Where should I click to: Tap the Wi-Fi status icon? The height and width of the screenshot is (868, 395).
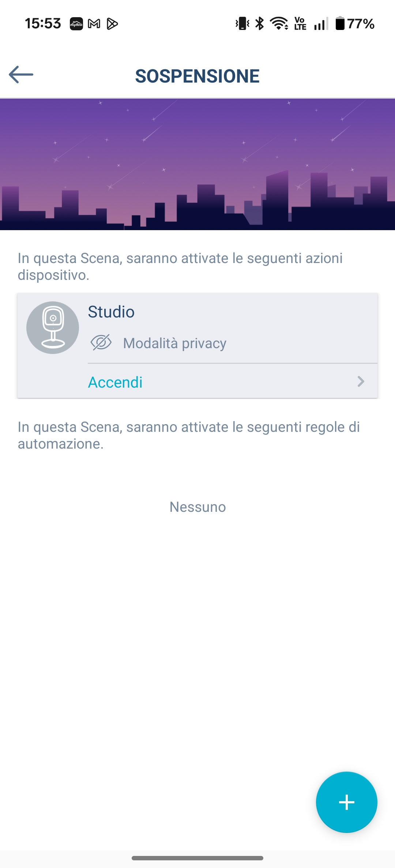click(279, 24)
